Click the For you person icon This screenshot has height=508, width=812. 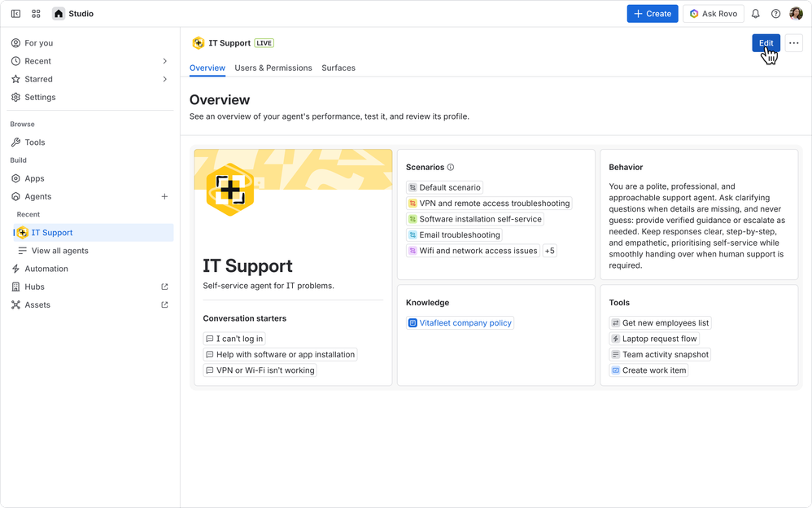(16, 42)
